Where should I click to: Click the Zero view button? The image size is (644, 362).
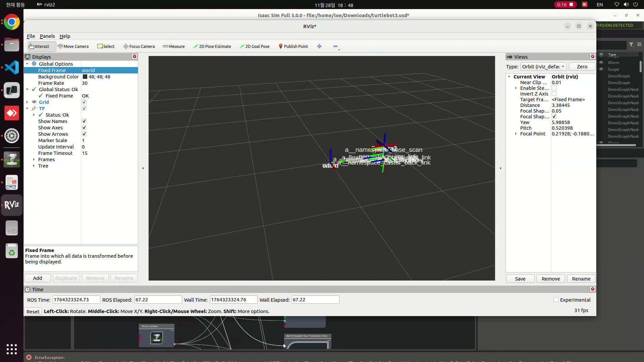click(582, 67)
